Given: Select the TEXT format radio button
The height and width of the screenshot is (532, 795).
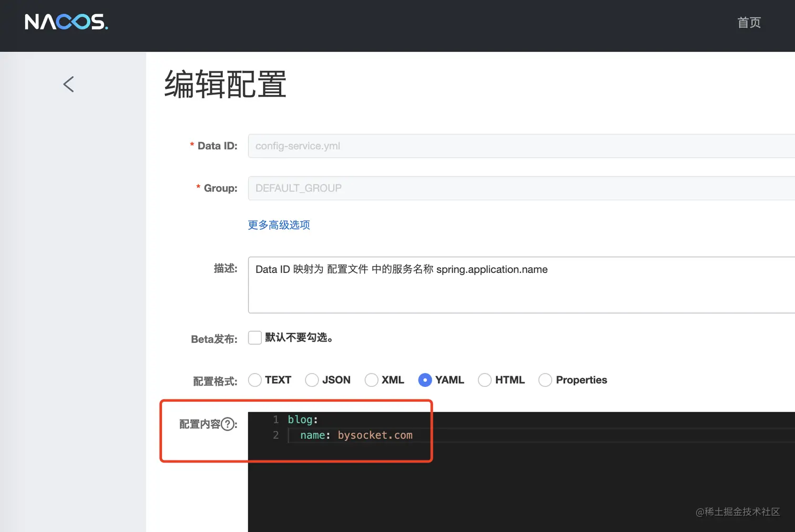Looking at the screenshot, I should pyautogui.click(x=255, y=380).
